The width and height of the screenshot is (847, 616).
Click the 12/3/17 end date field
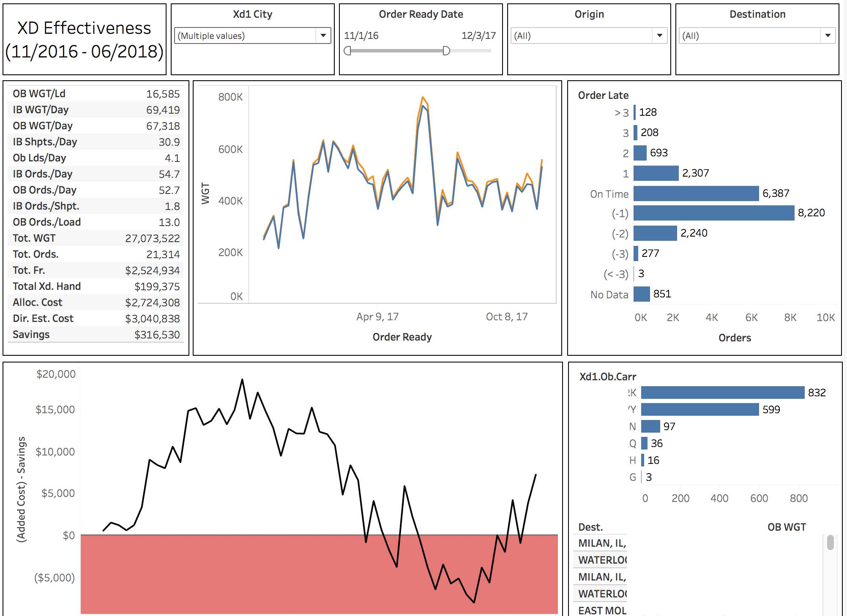(478, 35)
